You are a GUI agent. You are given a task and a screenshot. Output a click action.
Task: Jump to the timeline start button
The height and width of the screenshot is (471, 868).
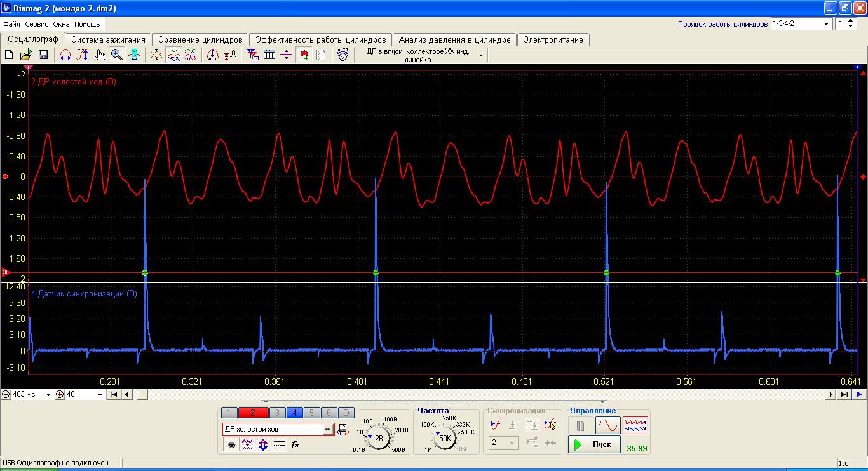[114, 394]
